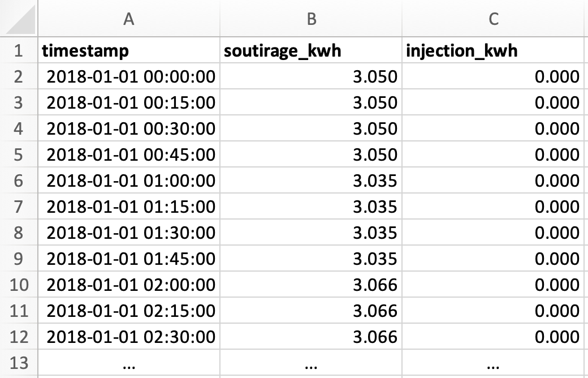Select injection value in row 2
The width and height of the screenshot is (588, 378).
coord(494,76)
